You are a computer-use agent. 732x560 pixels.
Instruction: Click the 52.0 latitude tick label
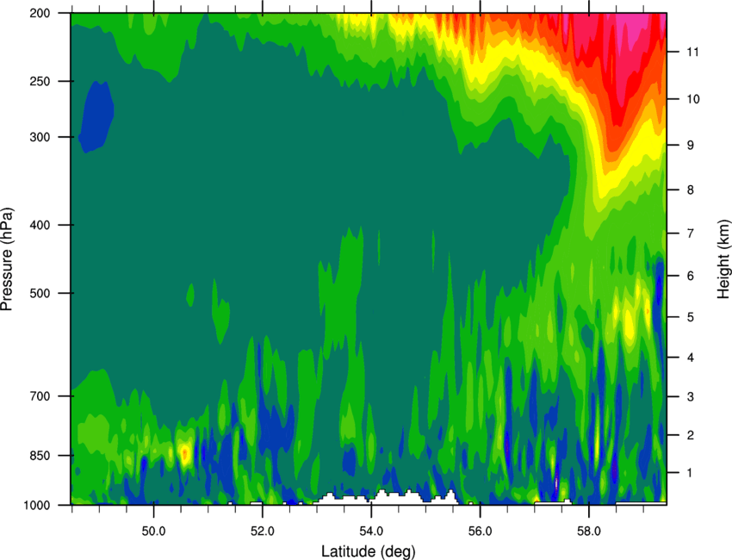click(263, 531)
